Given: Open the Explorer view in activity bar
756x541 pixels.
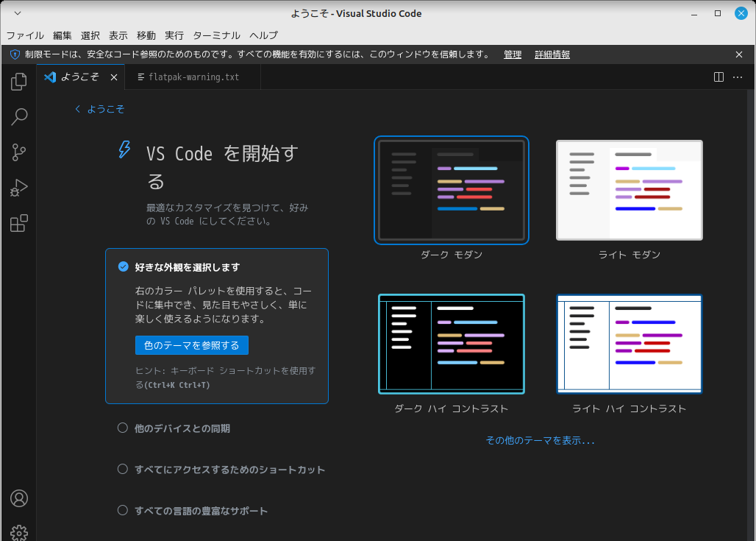Looking at the screenshot, I should pyautogui.click(x=19, y=81).
